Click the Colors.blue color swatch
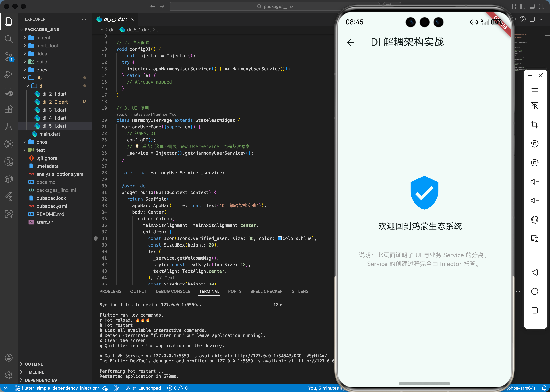 point(280,238)
